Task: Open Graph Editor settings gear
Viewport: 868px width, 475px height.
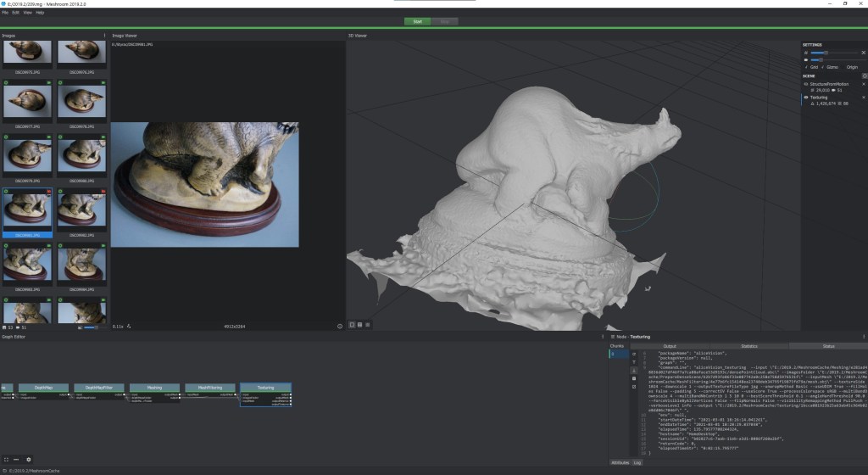Action: (28, 459)
